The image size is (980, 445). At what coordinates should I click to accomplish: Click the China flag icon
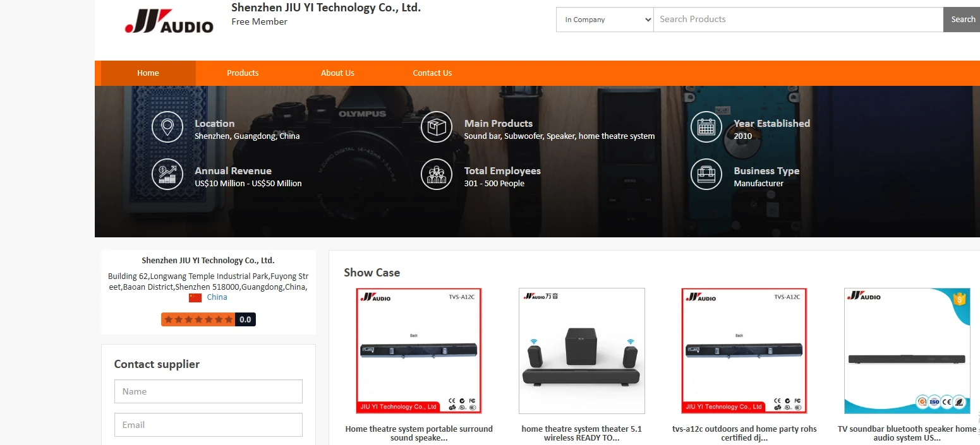[195, 297]
